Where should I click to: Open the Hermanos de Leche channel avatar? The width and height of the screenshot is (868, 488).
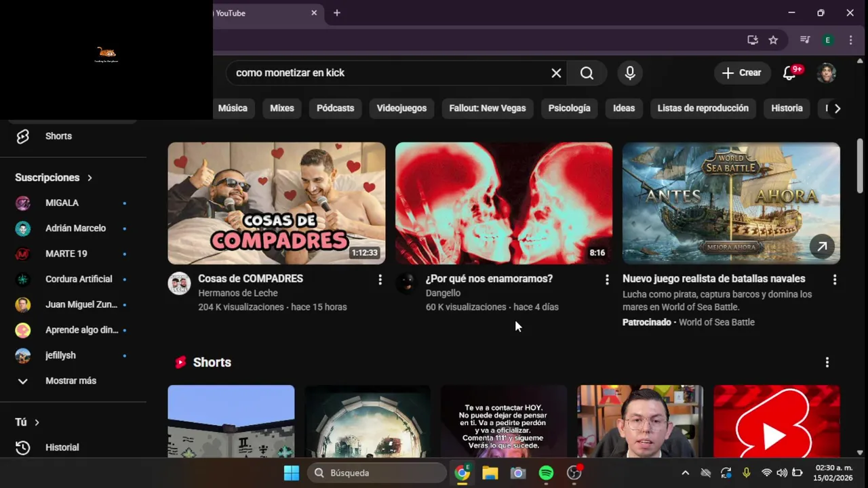click(x=179, y=283)
